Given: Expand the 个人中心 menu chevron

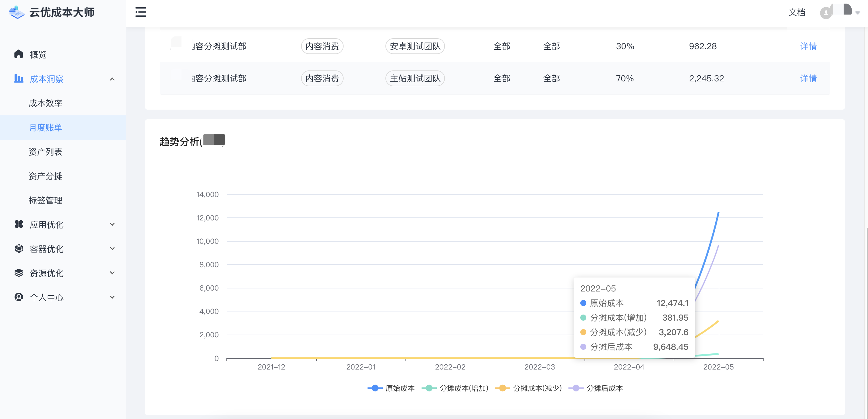Looking at the screenshot, I should point(112,297).
